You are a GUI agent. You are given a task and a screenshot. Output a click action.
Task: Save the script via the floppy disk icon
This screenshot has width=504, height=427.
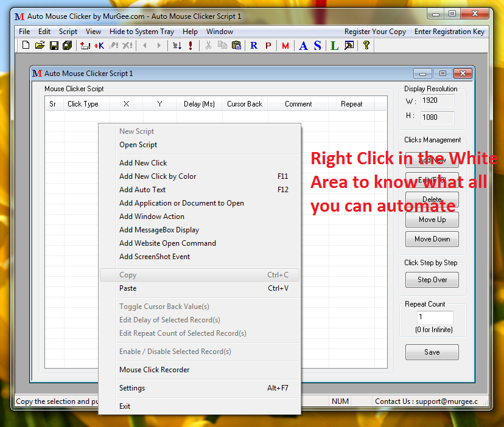(x=53, y=44)
